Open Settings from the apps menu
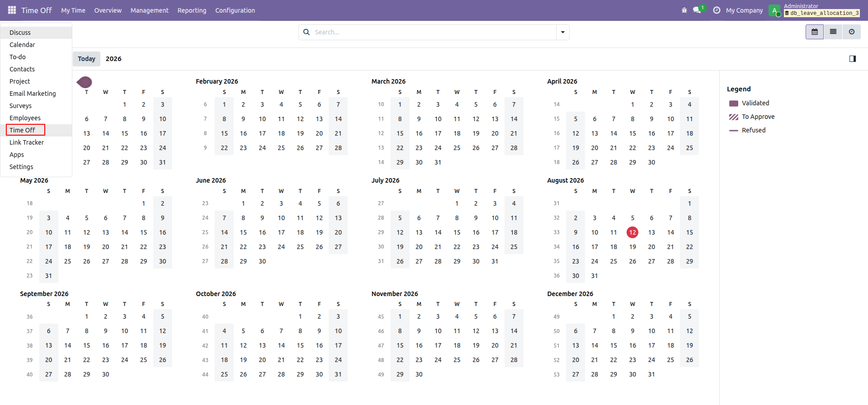The image size is (868, 405). (36, 167)
